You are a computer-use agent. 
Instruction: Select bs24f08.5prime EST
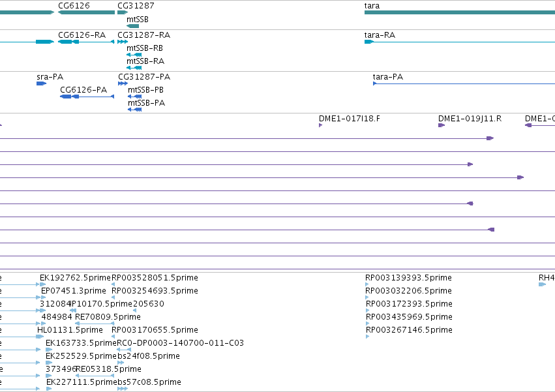click(121, 363)
